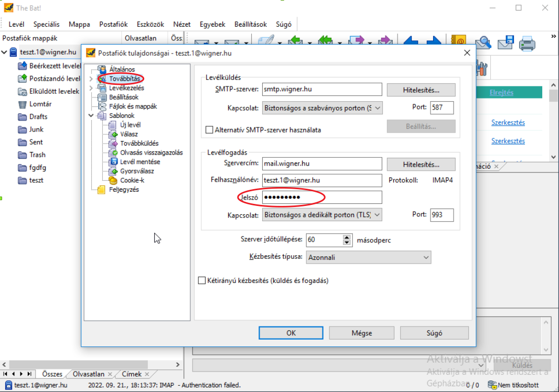Open the Eszközök menu

pos(150,24)
